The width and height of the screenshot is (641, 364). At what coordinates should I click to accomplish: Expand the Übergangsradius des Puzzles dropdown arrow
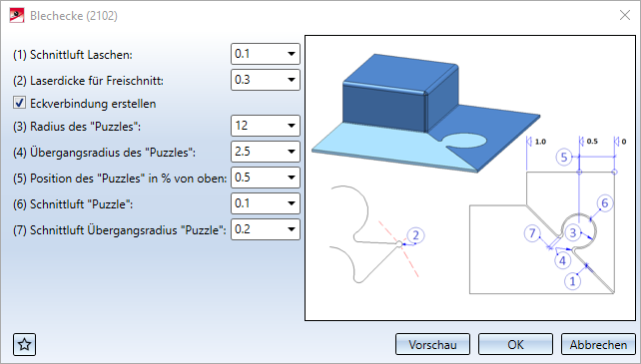point(292,152)
